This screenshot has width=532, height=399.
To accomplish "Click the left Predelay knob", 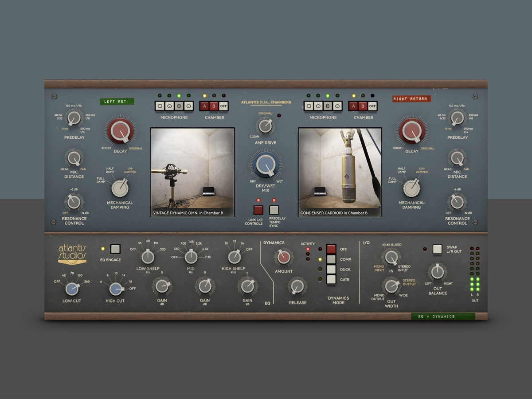I will [x=74, y=118].
